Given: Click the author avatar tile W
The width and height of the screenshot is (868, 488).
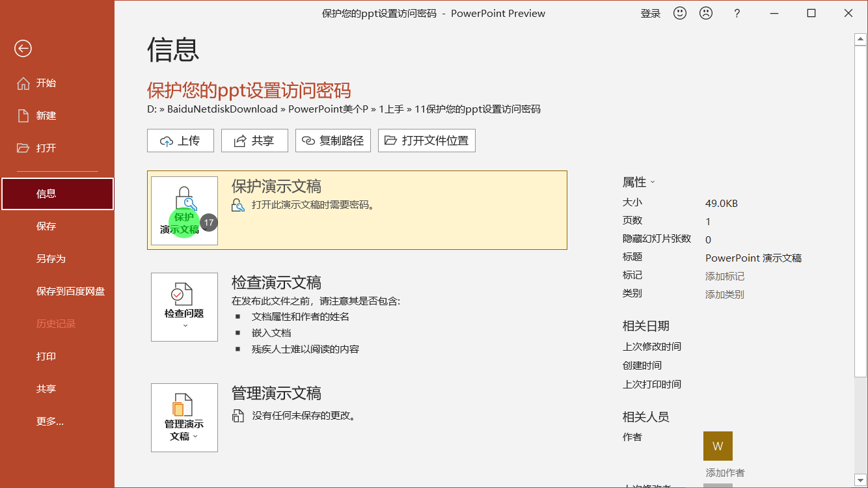Looking at the screenshot, I should pos(718,446).
